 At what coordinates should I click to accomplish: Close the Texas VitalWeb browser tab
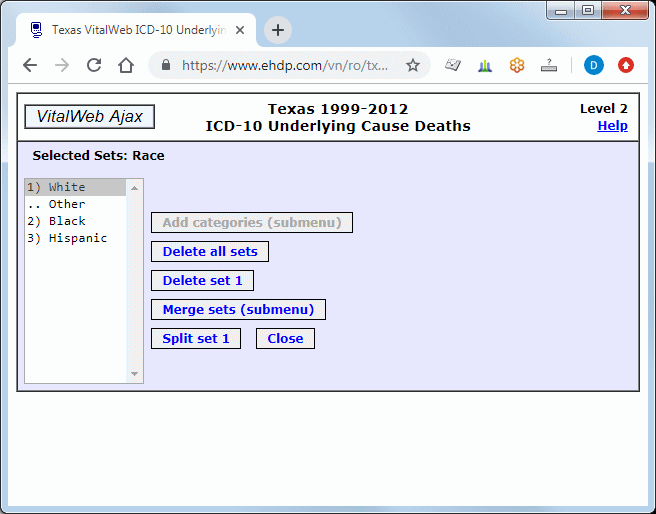coord(240,30)
